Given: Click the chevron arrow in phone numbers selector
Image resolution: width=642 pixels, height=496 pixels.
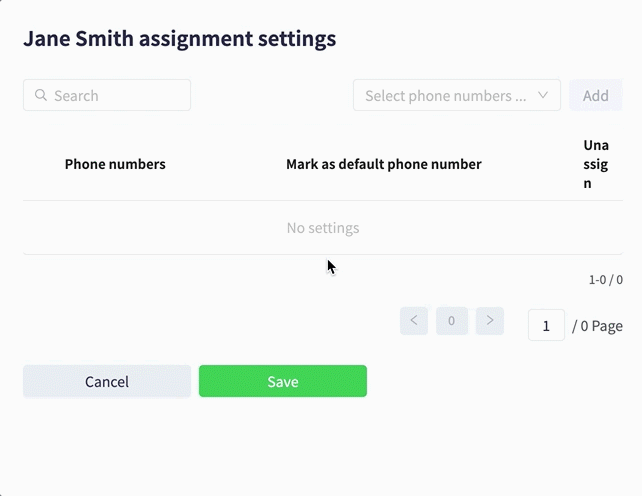Looking at the screenshot, I should [x=543, y=95].
